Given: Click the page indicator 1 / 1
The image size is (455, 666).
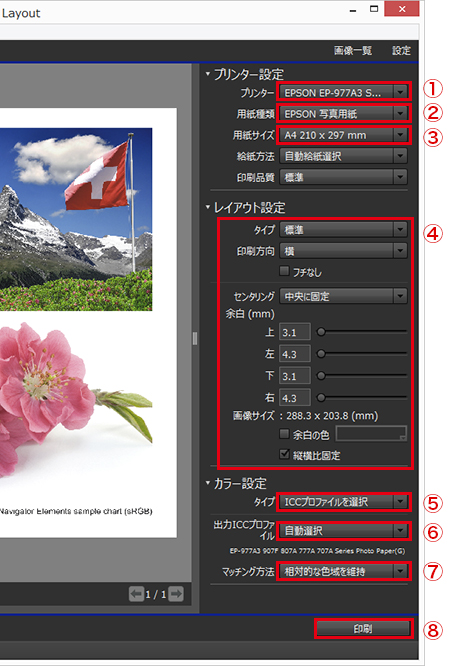Looking at the screenshot, I should coord(156,594).
